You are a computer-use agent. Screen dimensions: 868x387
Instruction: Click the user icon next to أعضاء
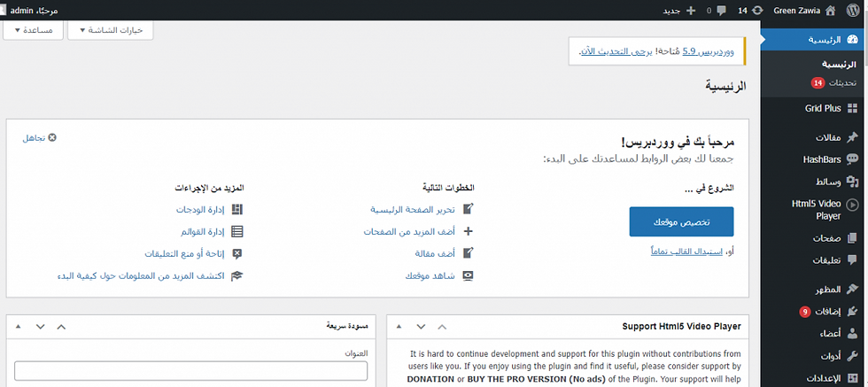coord(852,334)
